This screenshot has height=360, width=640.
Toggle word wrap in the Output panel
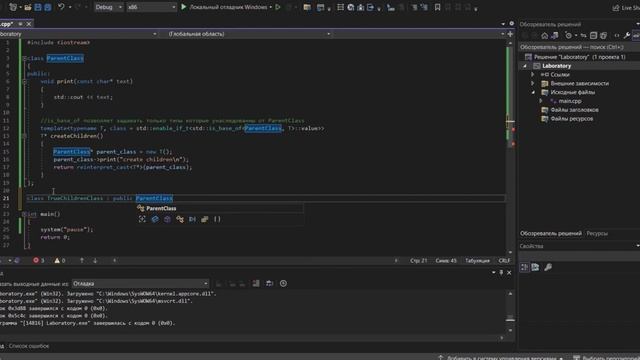(269, 283)
